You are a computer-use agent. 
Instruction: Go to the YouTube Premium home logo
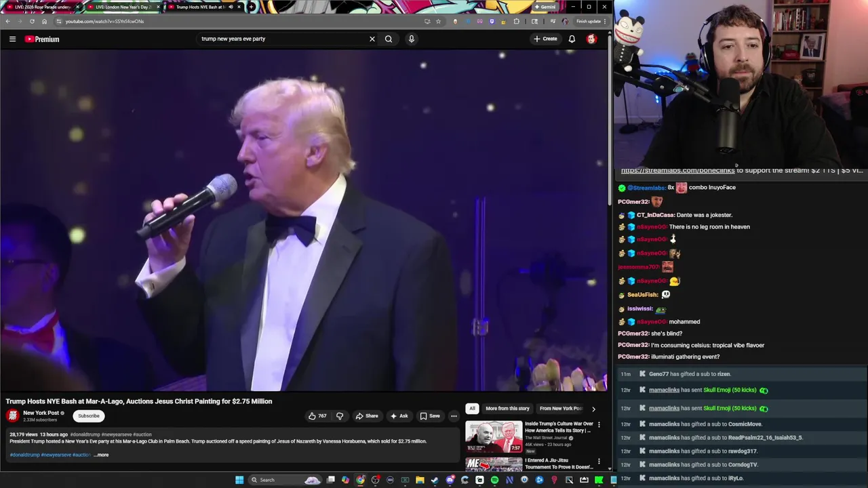click(x=42, y=39)
